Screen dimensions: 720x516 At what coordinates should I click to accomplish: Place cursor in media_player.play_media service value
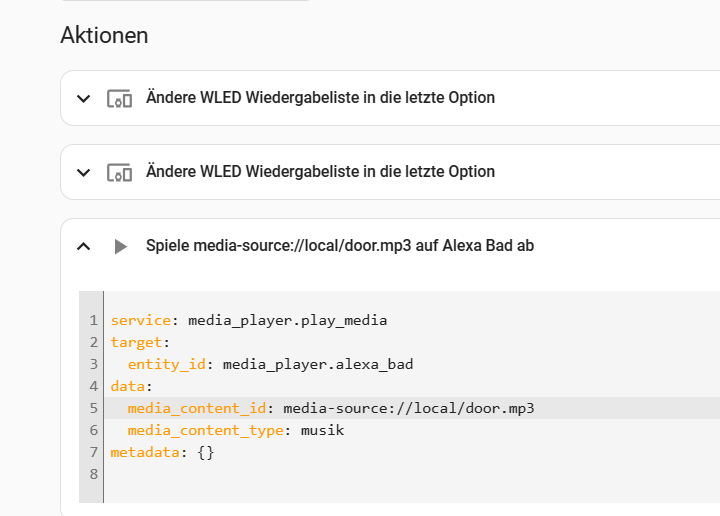287,320
